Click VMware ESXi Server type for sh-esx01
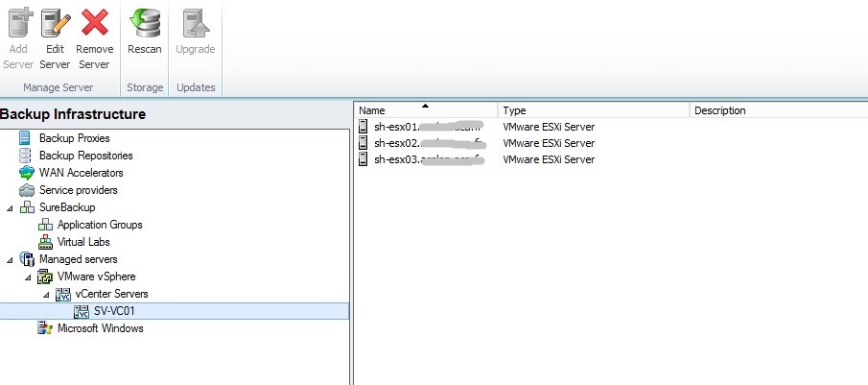Viewport: 868px width, 385px height. pyautogui.click(x=549, y=127)
